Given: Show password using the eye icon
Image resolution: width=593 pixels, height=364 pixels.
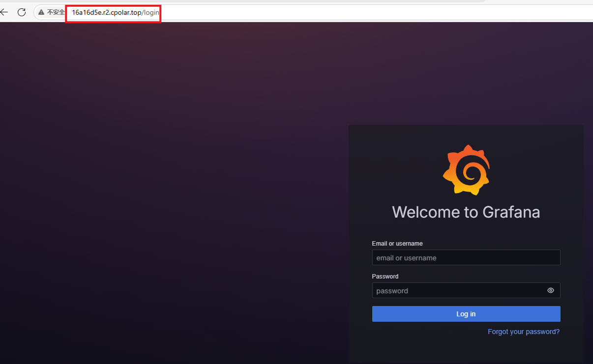Looking at the screenshot, I should [550, 290].
